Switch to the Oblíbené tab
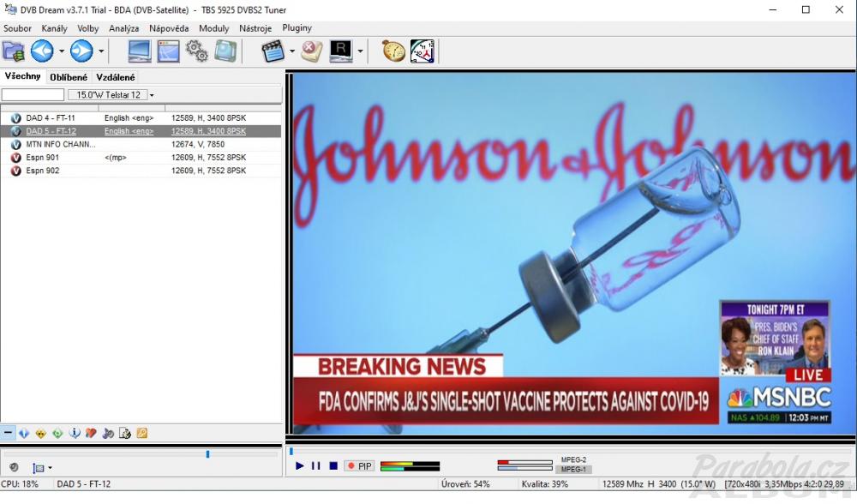 (69, 78)
